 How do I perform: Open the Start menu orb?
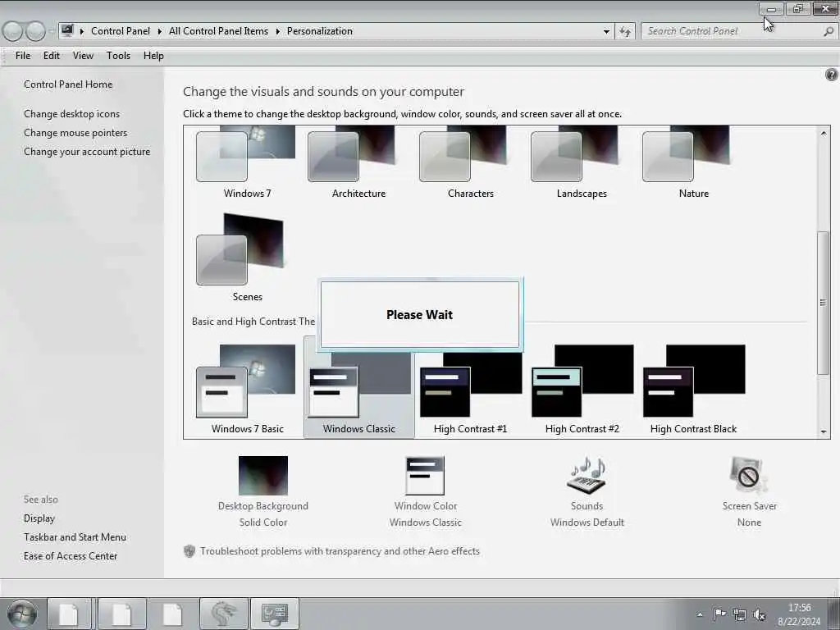click(22, 614)
